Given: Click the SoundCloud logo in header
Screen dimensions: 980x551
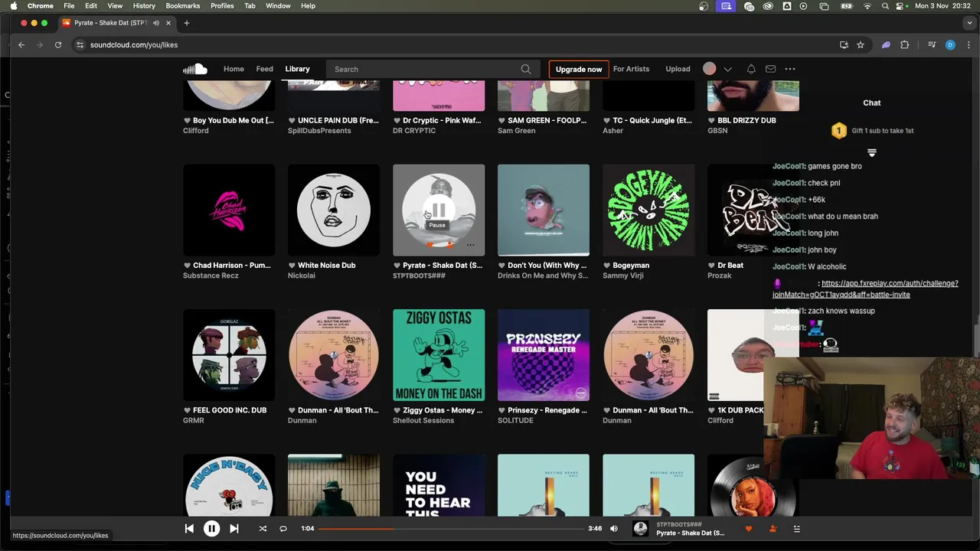Looking at the screenshot, I should (195, 69).
